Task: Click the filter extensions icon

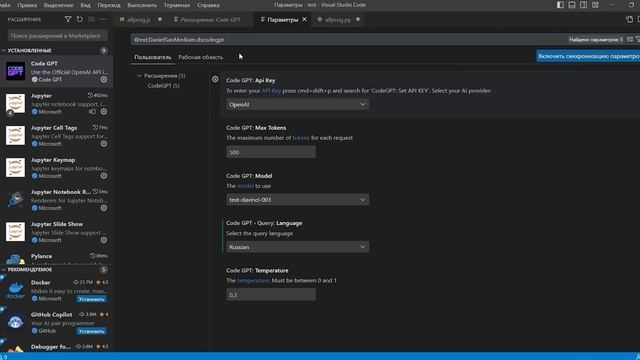Action: tap(68, 19)
